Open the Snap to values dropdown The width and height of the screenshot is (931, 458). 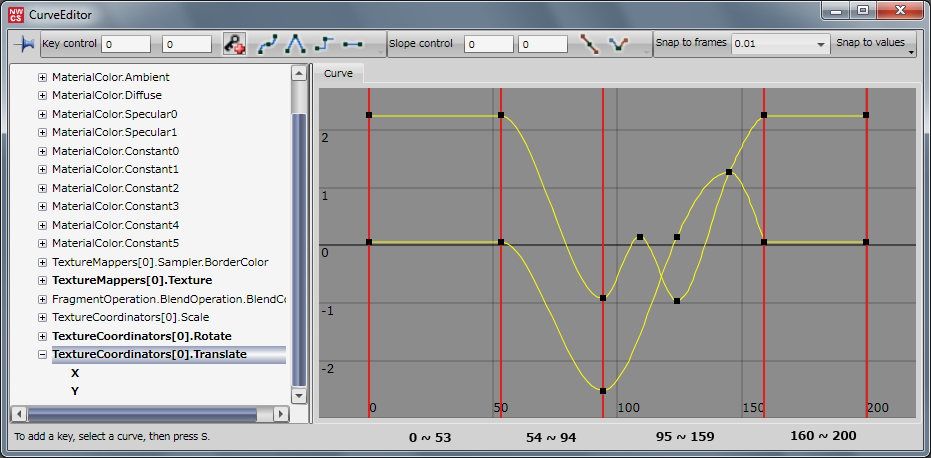[x=911, y=52]
